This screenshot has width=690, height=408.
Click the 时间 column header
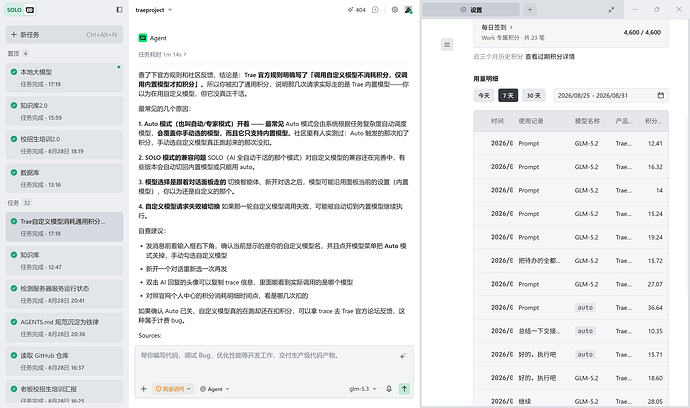click(497, 121)
